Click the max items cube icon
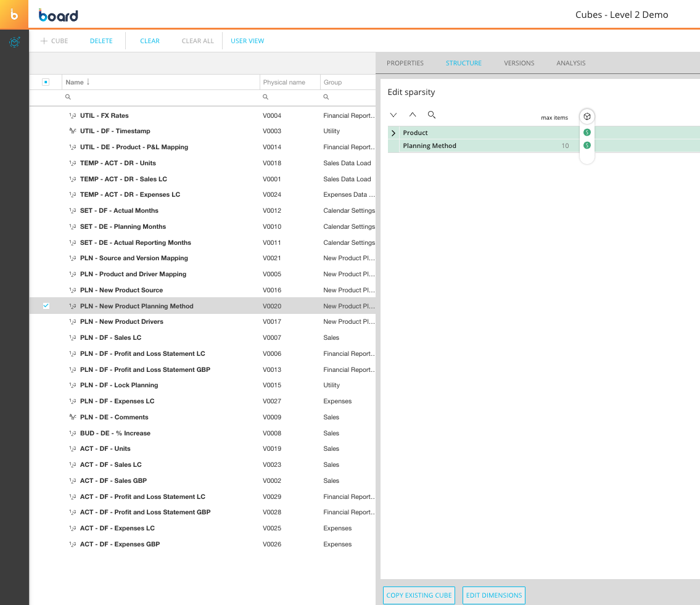Screen dimensions: 700x605 [x=587, y=117]
